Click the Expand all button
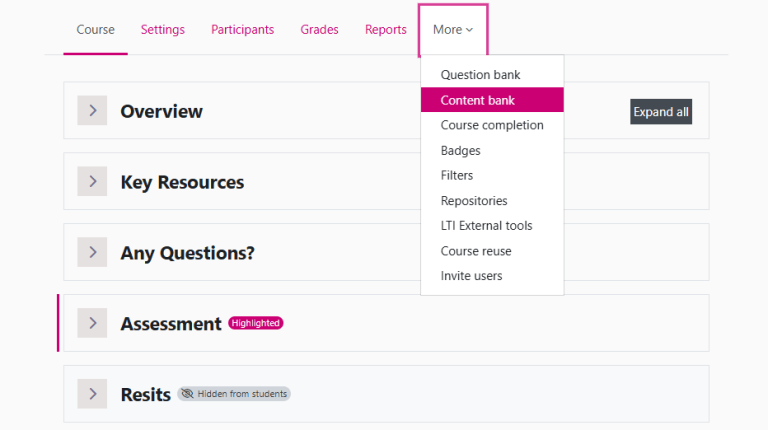This screenshot has height=430, width=768. (x=661, y=112)
